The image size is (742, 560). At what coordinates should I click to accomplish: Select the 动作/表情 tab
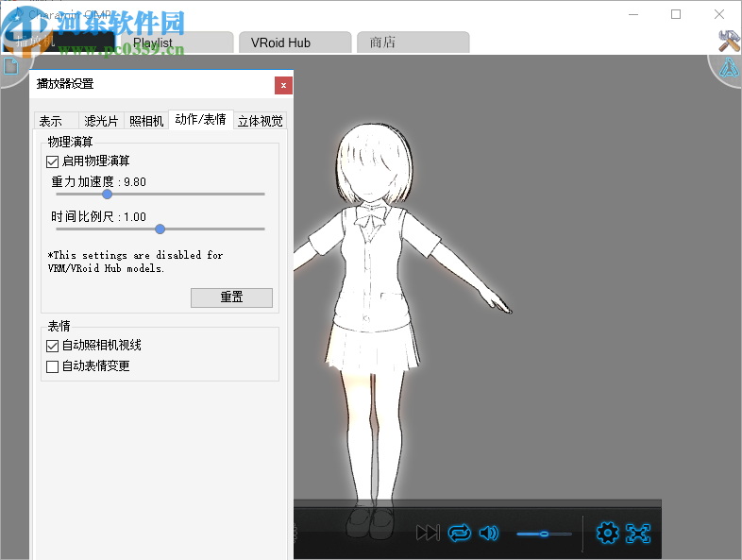coord(201,119)
